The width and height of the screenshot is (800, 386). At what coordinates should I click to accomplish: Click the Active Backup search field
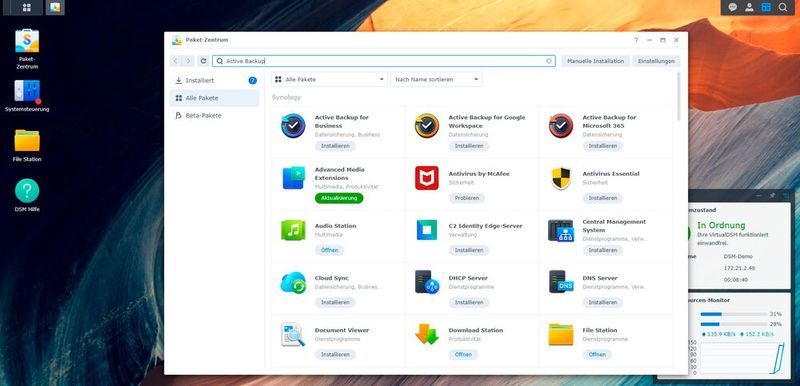(384, 61)
